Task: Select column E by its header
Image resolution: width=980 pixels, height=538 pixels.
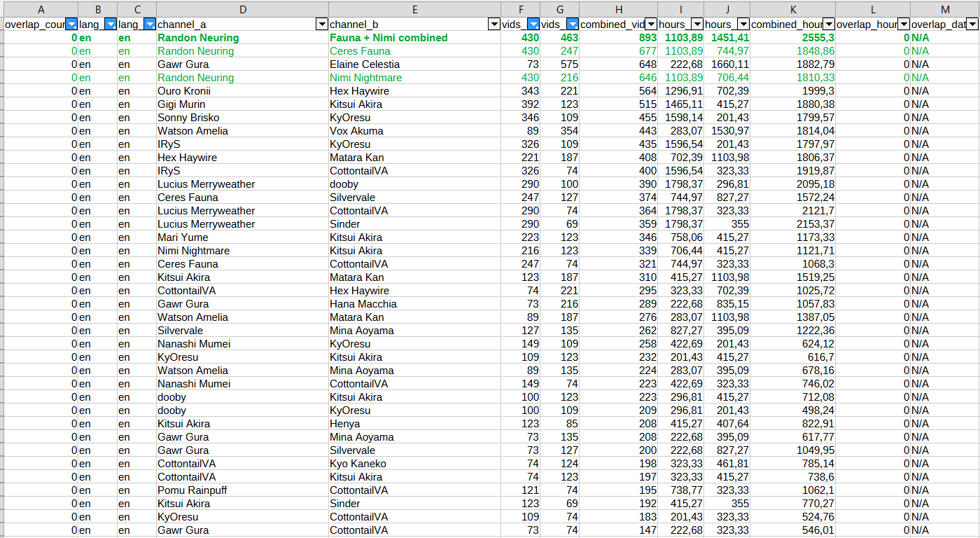Action: coord(415,9)
